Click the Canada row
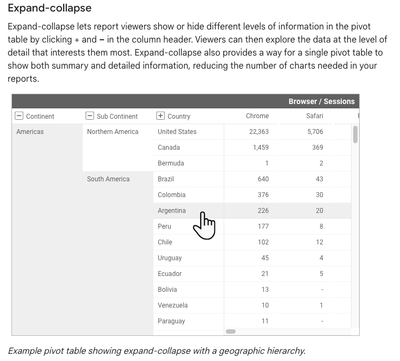 pos(252,148)
